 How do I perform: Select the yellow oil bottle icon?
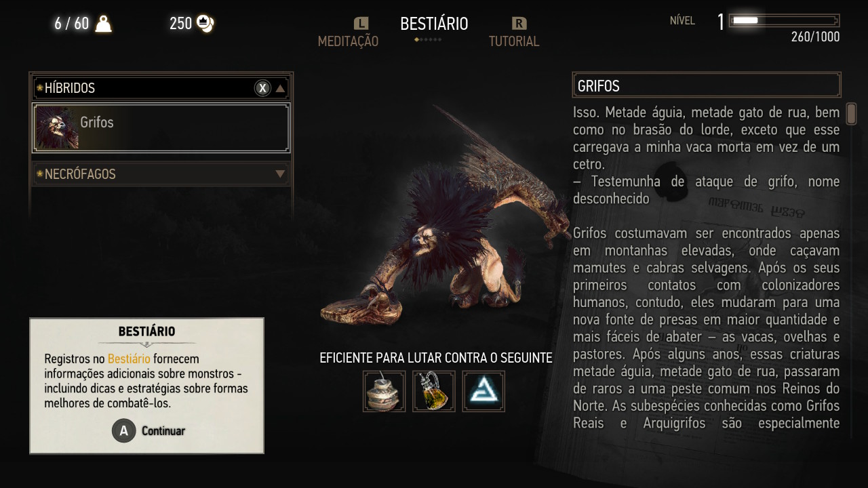tap(434, 391)
